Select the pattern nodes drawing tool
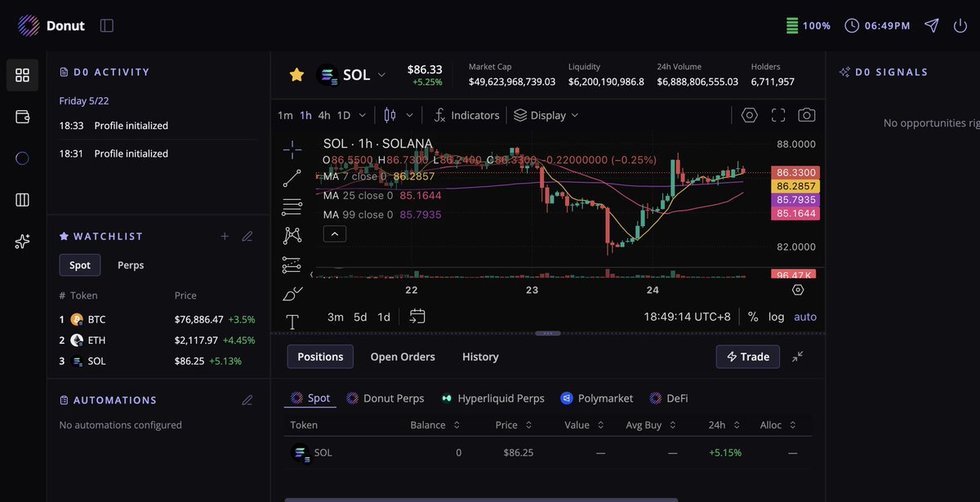This screenshot has height=502, width=980. tap(292, 236)
